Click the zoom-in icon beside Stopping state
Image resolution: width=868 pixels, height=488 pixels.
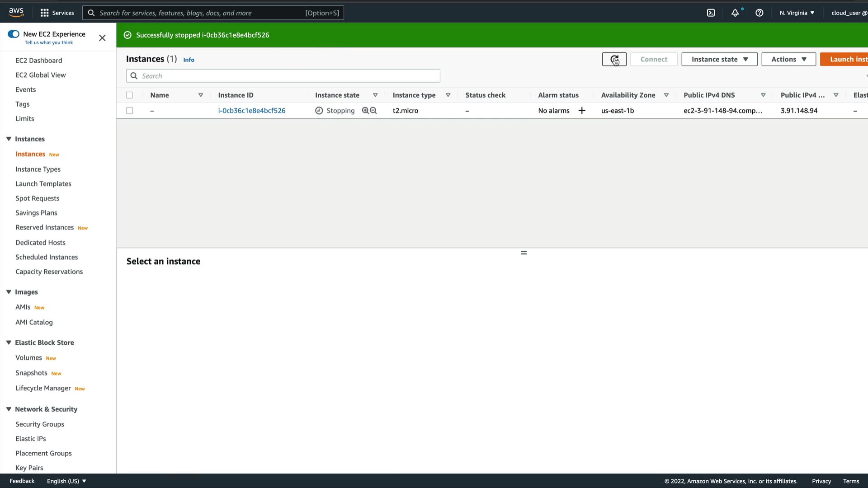(365, 111)
